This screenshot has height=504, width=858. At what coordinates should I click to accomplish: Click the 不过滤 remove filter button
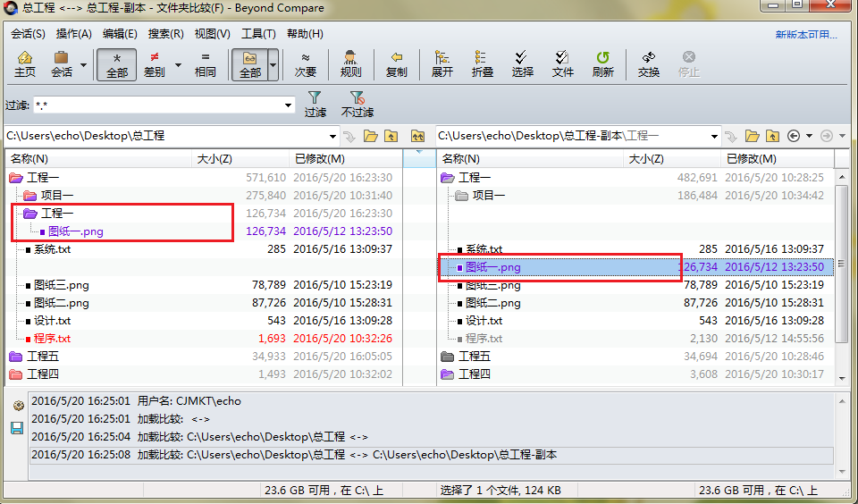pyautogui.click(x=357, y=104)
